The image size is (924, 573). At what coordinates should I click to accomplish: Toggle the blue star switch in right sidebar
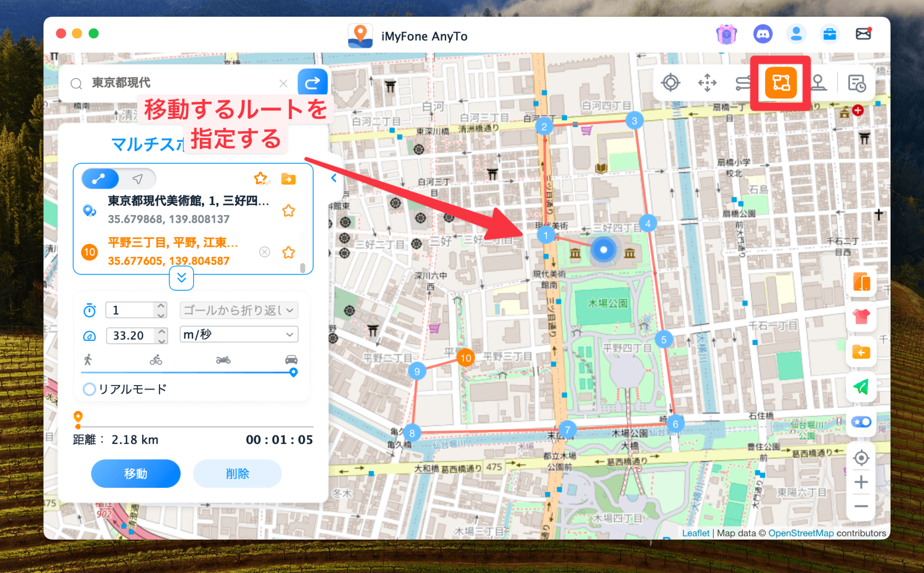[861, 422]
